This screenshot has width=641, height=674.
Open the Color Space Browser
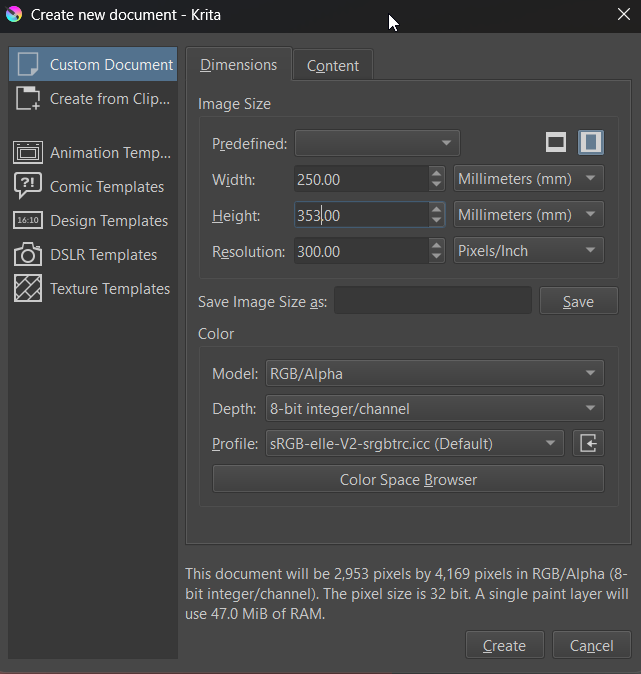[x=408, y=479]
